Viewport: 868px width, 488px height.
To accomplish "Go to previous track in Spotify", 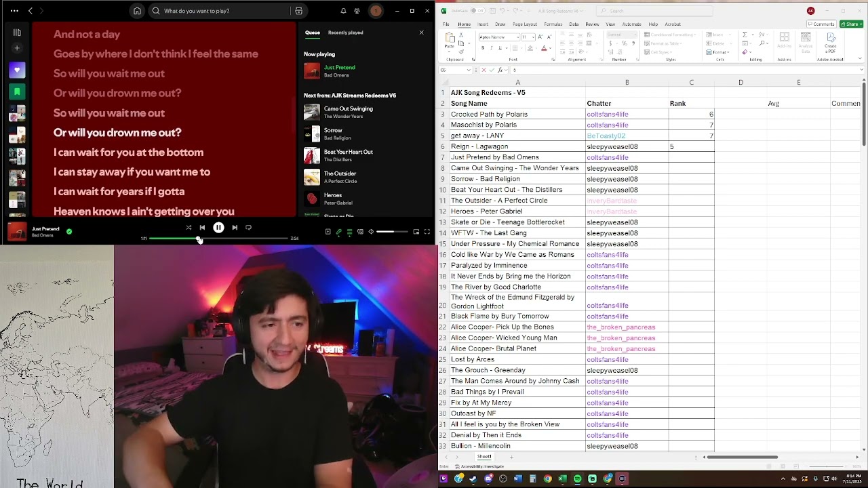I will (202, 228).
